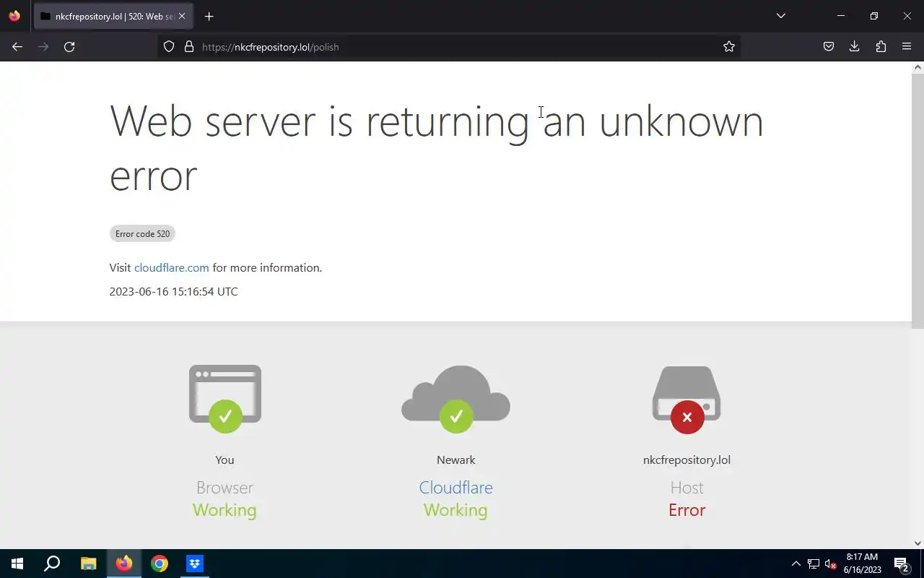The width and height of the screenshot is (924, 578).
Task: Open a new tab
Action: click(x=209, y=17)
